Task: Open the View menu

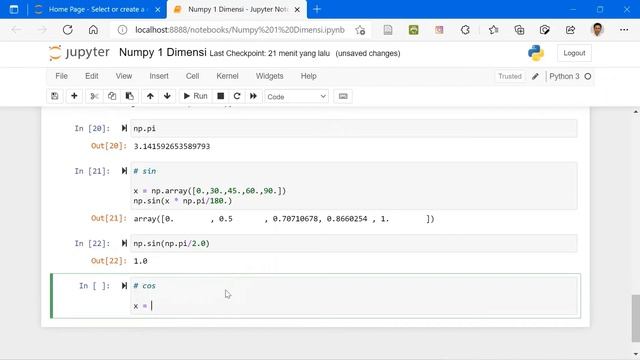Action: [x=124, y=76]
